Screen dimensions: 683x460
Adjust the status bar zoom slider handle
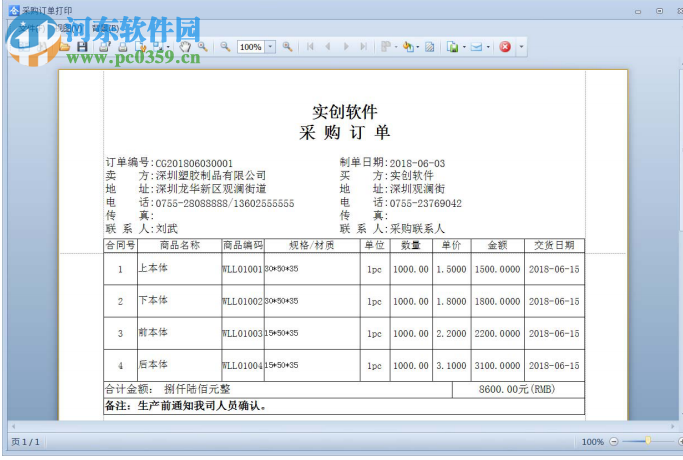click(648, 441)
